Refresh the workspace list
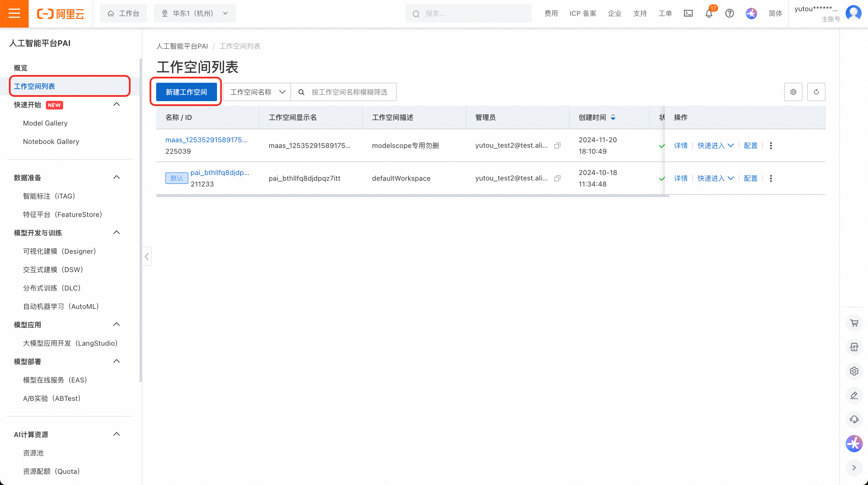 (816, 92)
